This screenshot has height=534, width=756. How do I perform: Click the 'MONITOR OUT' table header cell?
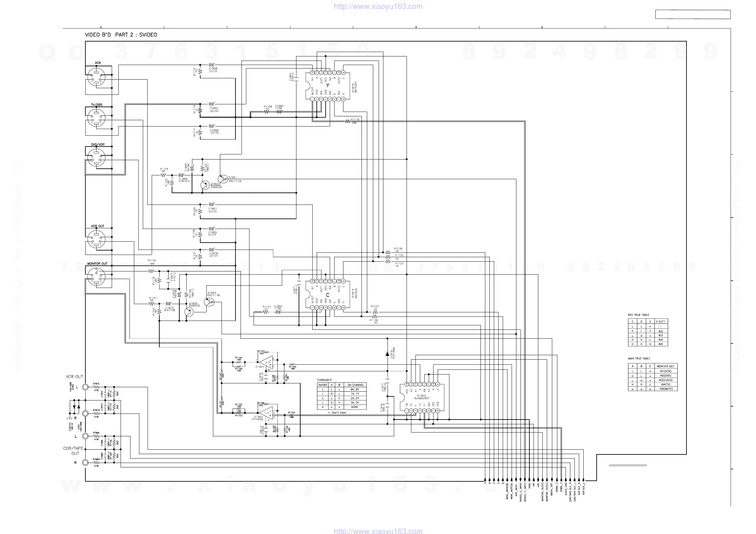(666, 366)
